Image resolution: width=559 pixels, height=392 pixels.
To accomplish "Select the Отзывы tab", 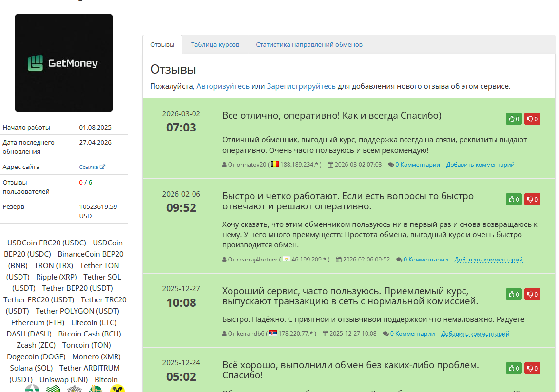I will pyautogui.click(x=162, y=44).
